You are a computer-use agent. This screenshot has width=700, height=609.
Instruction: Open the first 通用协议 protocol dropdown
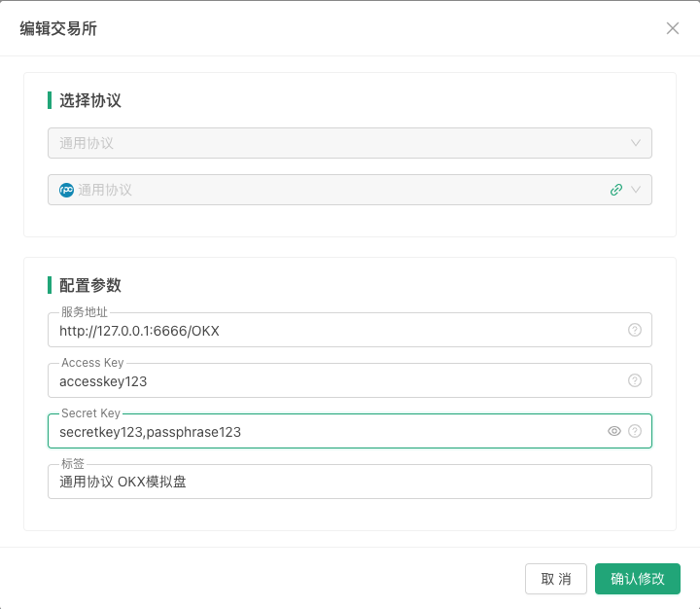pos(331,143)
